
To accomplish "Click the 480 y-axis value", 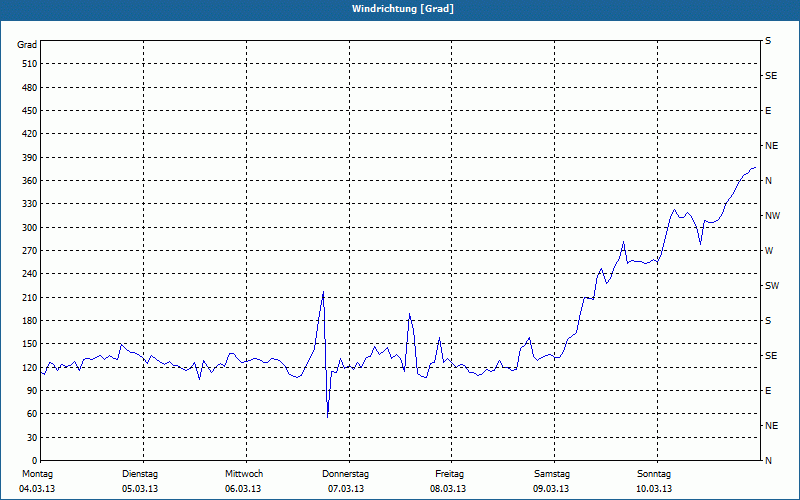I will point(30,87).
